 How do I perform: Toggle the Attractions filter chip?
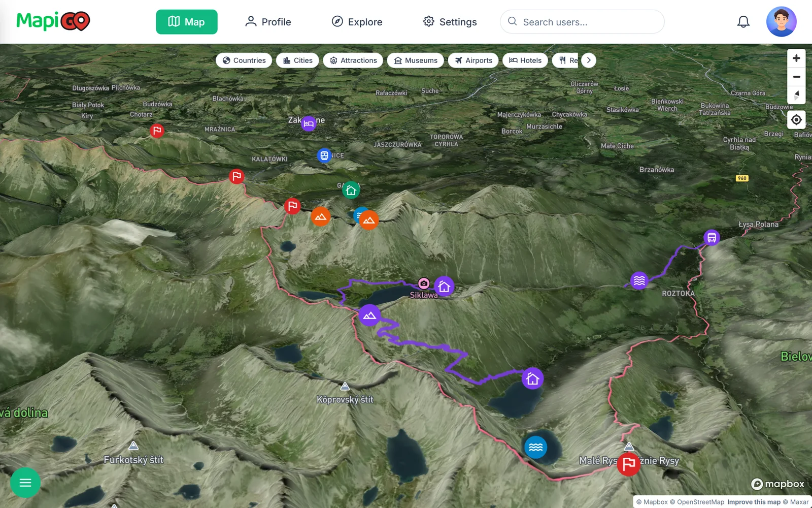[x=353, y=60]
